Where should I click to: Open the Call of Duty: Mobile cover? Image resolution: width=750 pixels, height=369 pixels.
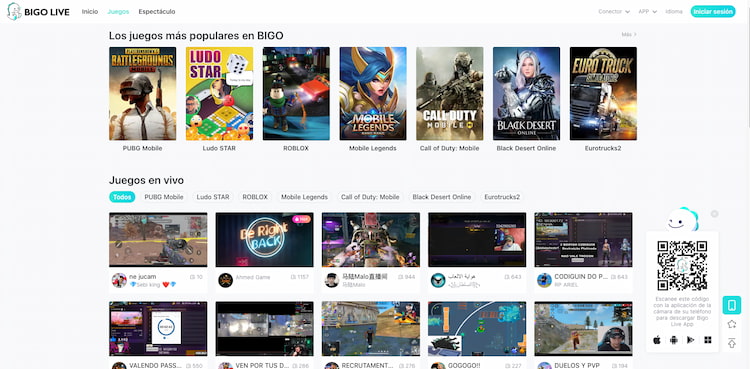(x=450, y=93)
